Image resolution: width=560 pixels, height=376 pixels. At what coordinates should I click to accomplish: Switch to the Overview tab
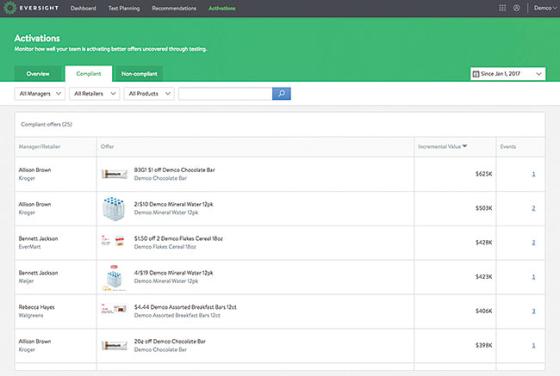(38, 74)
